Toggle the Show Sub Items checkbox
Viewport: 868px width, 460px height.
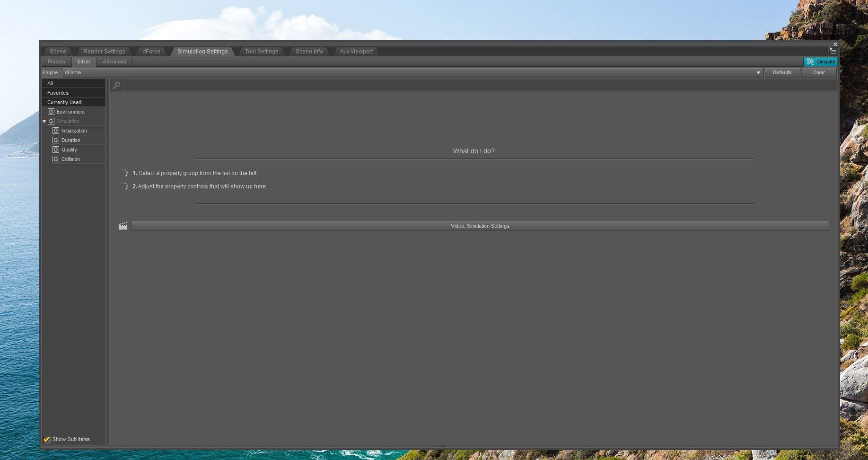pos(47,439)
